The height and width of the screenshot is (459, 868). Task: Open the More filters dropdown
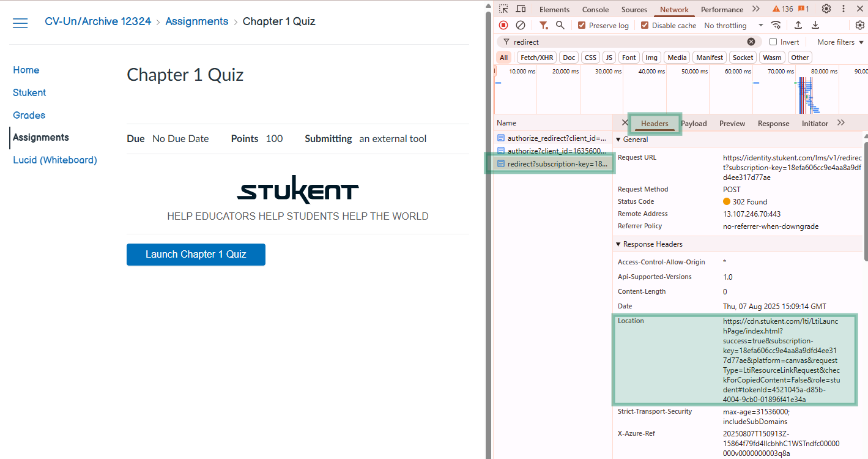click(x=840, y=42)
